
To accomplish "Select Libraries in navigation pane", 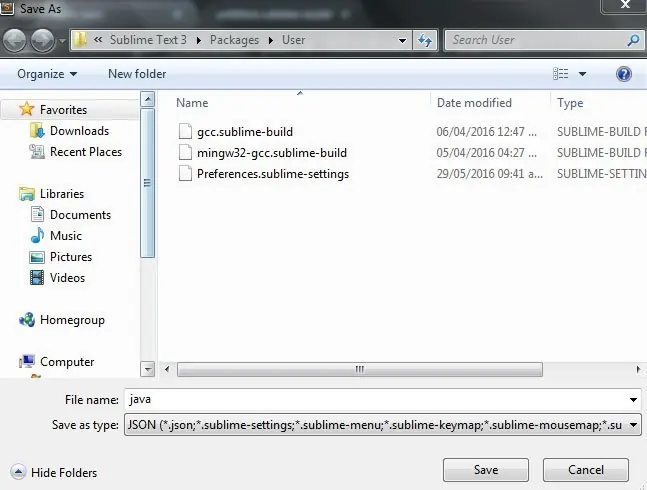I will coord(62,194).
